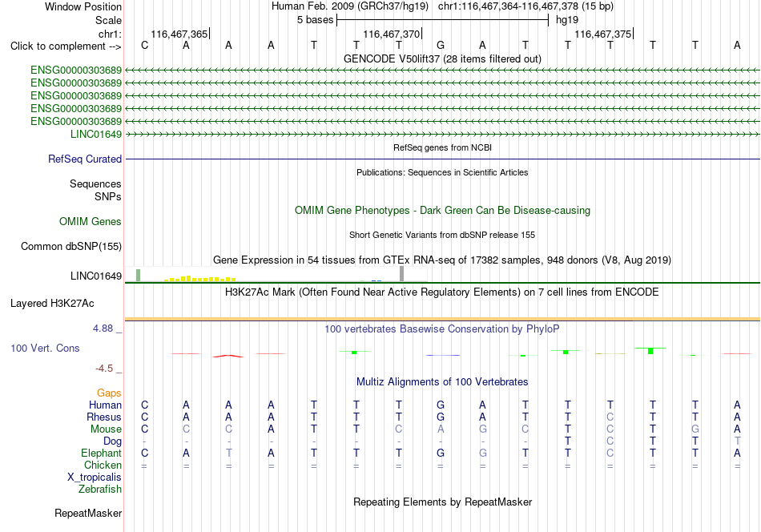The image size is (761, 532).
Task: Select the RepeatMasker track label
Action: coord(88,513)
